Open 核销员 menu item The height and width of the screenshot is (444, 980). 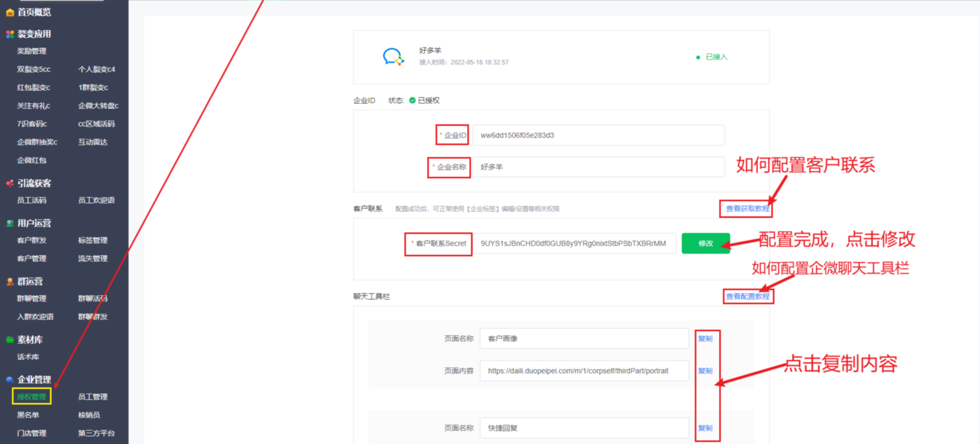[x=89, y=415]
